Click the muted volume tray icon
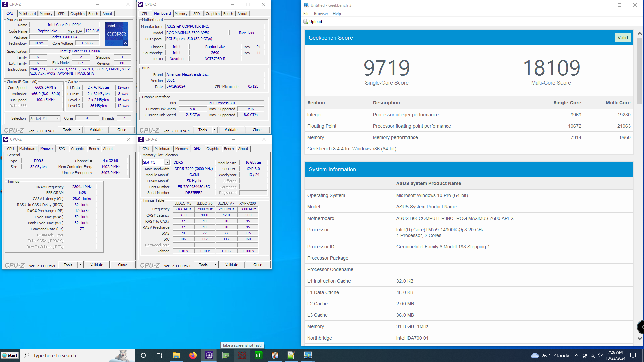The image size is (644, 362). [x=601, y=356]
